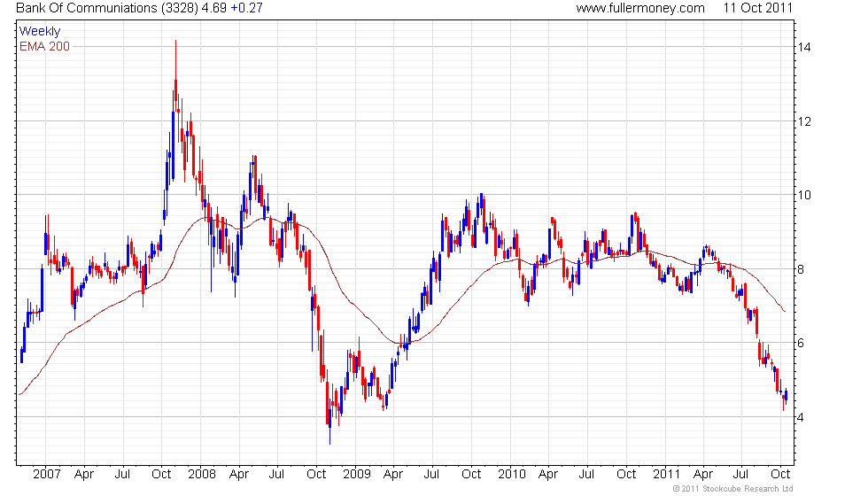Click the EMA 200 legend label

tap(45, 46)
